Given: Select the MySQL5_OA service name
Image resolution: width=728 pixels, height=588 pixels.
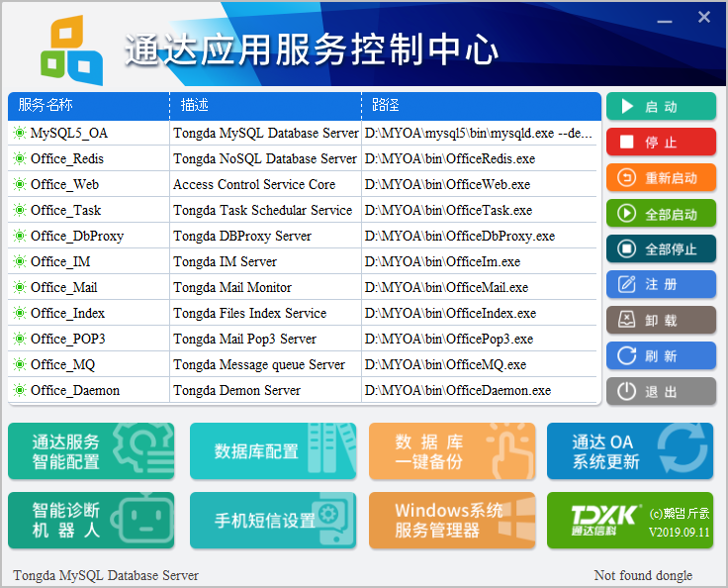Looking at the screenshot, I should [69, 134].
